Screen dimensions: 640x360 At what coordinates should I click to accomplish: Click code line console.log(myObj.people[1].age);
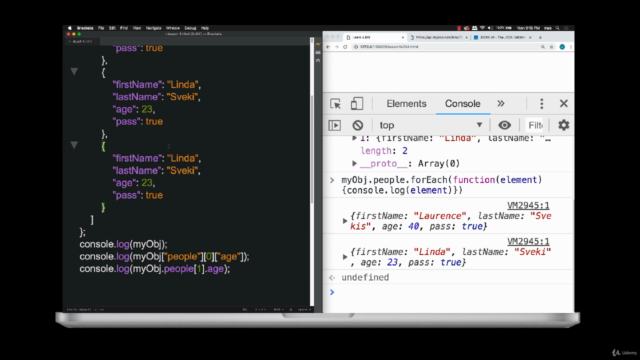155,269
